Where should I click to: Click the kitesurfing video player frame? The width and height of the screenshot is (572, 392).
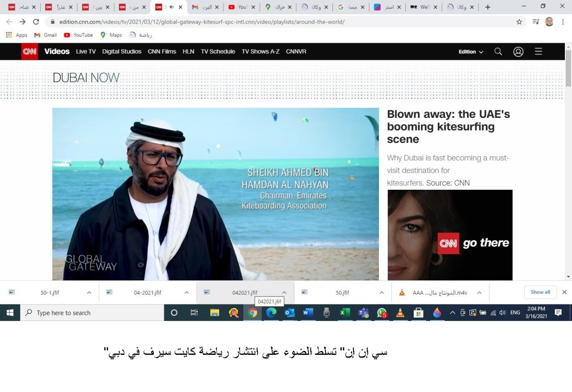pos(215,194)
